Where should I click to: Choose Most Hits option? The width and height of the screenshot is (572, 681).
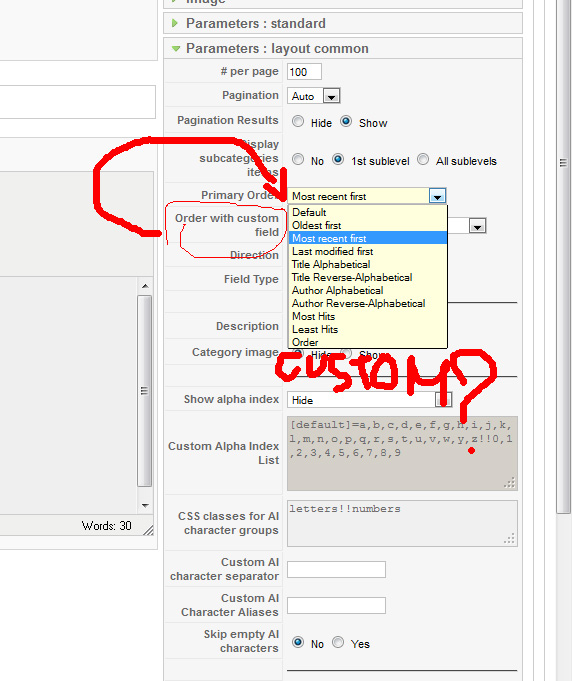tap(367, 317)
